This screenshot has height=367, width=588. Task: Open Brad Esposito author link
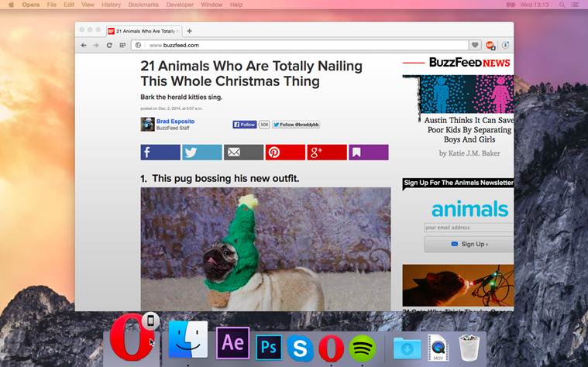(176, 122)
